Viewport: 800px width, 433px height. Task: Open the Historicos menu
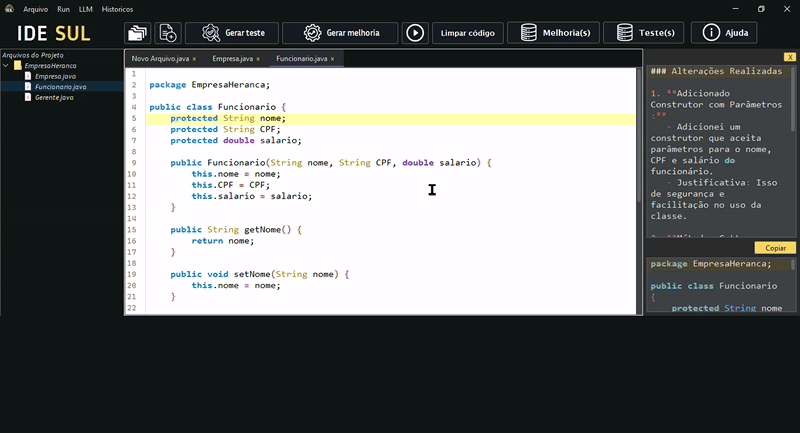[117, 9]
